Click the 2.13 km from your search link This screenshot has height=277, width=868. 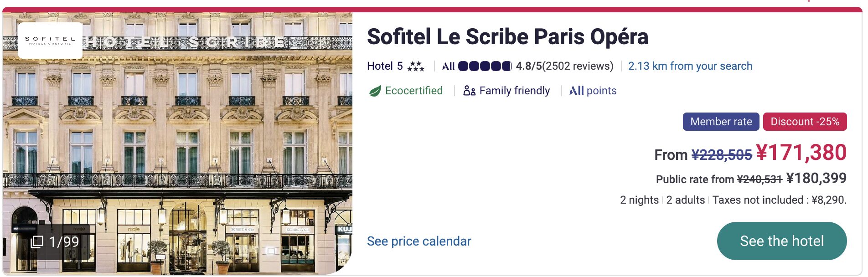pyautogui.click(x=690, y=66)
